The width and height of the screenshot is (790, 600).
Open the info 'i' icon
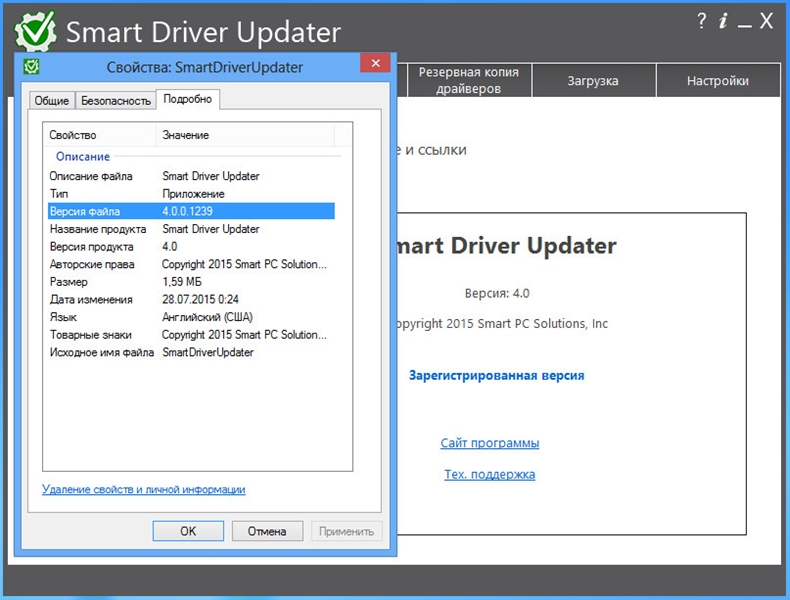(723, 21)
